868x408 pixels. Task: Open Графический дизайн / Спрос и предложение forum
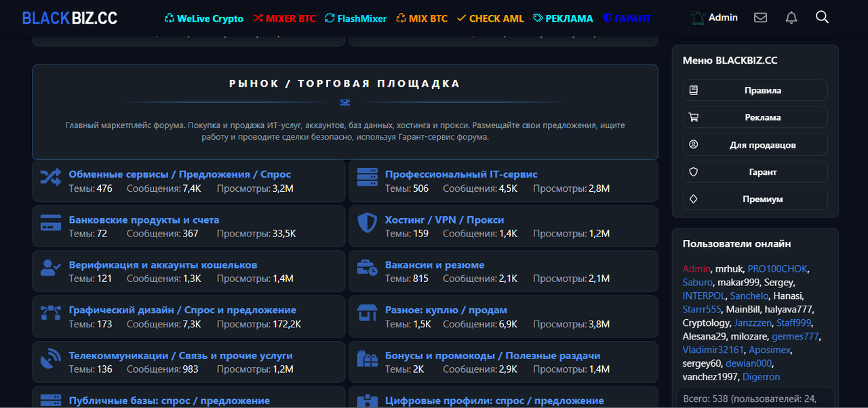[x=182, y=310]
